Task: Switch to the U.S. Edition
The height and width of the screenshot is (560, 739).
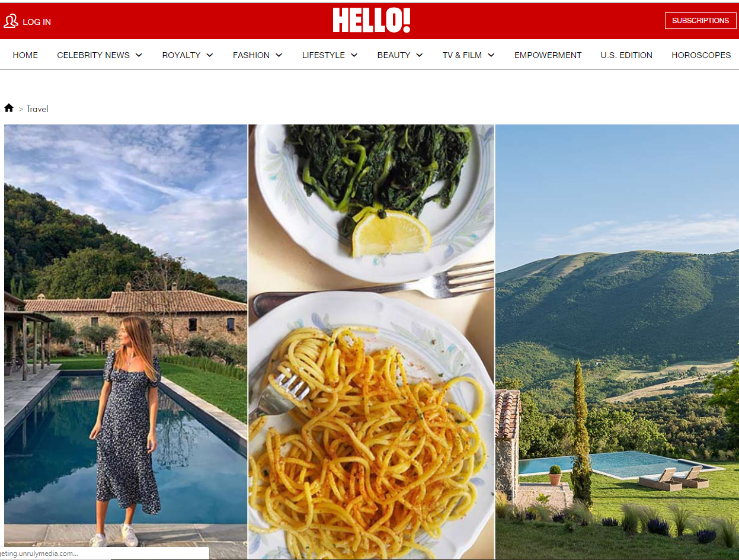Action: click(x=626, y=55)
